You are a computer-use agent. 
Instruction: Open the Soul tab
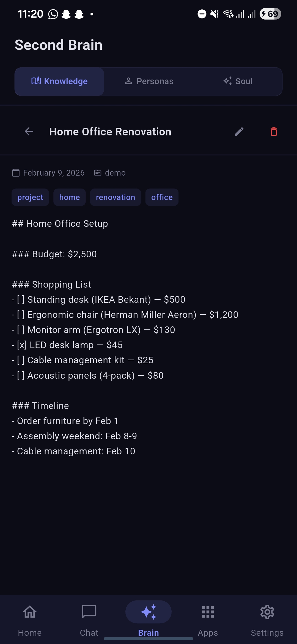click(x=238, y=81)
